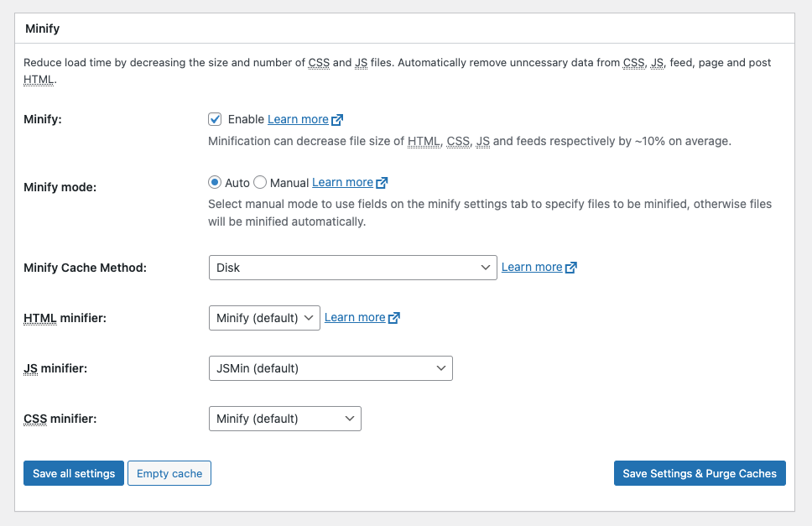Open Learn more link for HTML minifier

click(x=355, y=317)
